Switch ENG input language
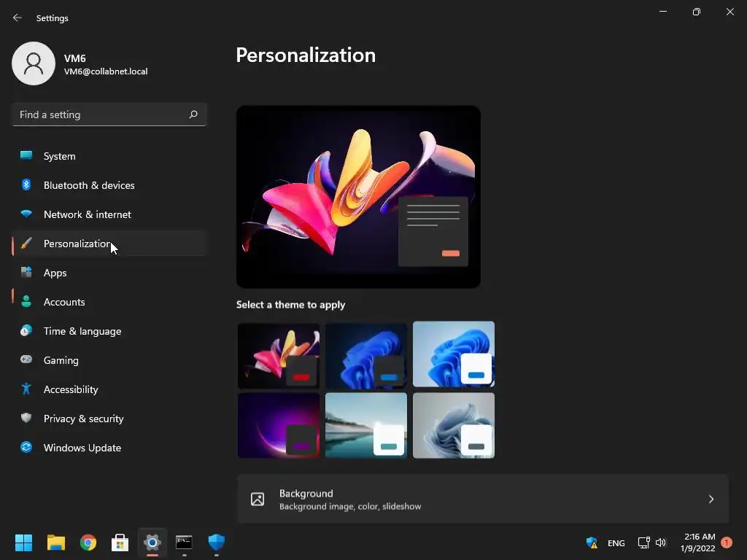 (616, 542)
